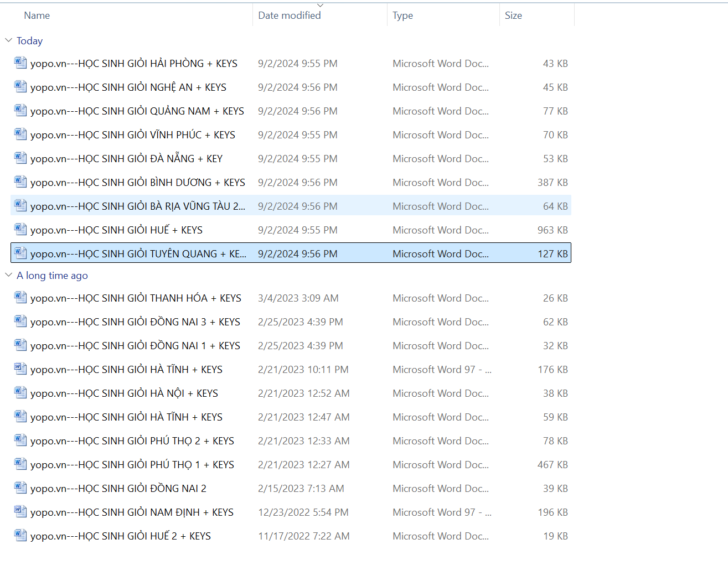
Task: Click the document icon for QUẢNG NAM + KEYS
Action: pyautogui.click(x=20, y=110)
